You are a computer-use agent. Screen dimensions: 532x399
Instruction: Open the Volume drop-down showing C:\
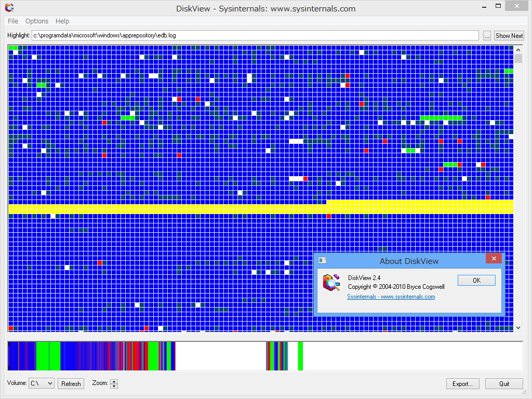[41, 383]
